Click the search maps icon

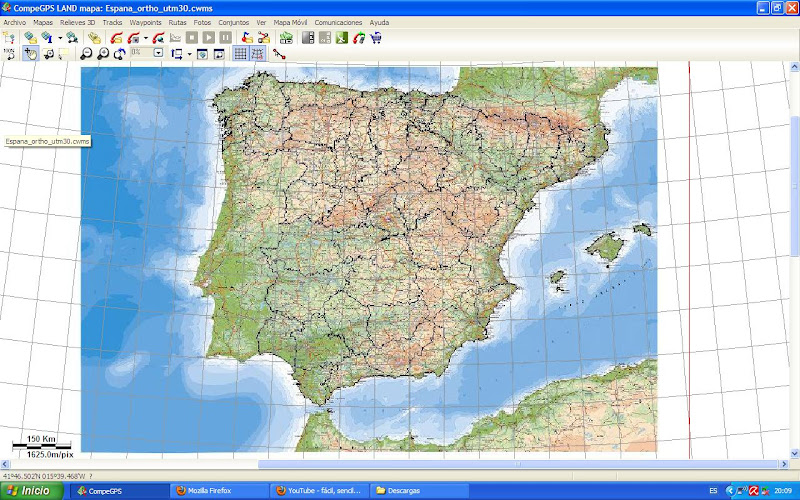[x=72, y=37]
